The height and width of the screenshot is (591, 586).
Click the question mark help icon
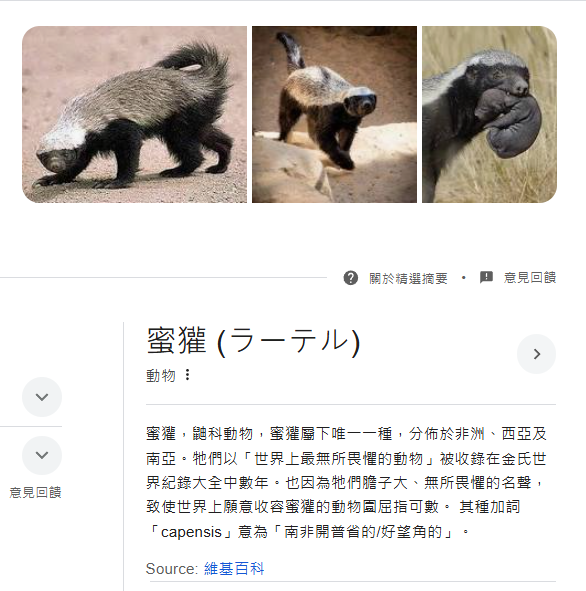350,278
